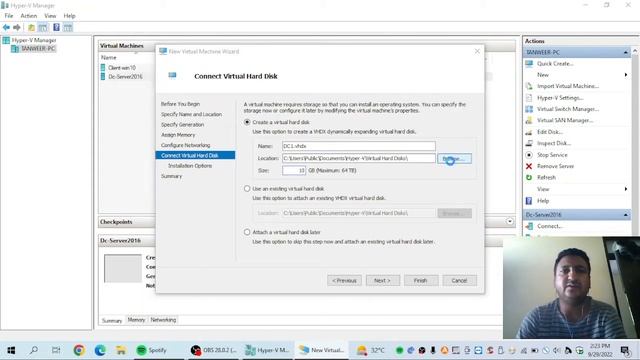Viewport: 640px width, 360px height.
Task: Open File Explorer from the taskbar
Action: tap(121, 350)
